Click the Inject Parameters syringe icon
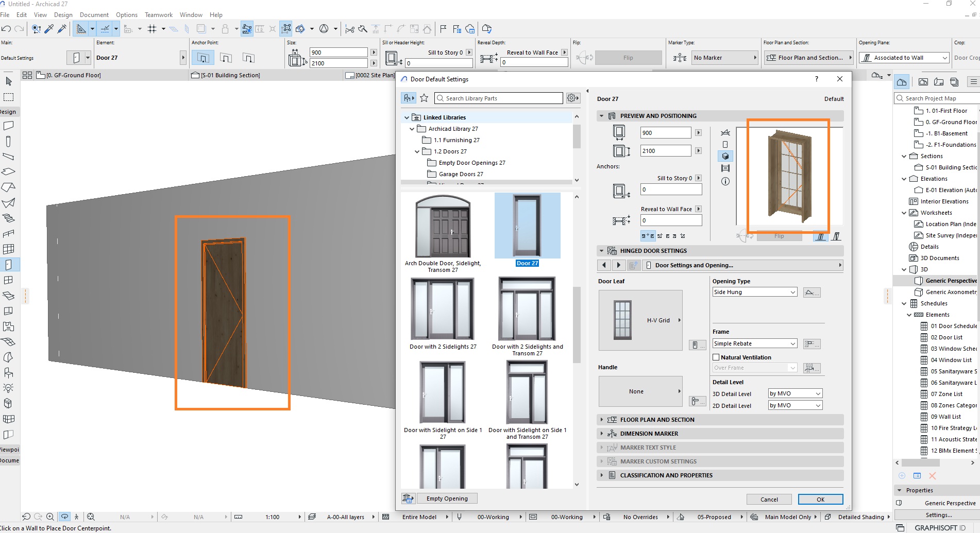This screenshot has width=980, height=533. [62, 29]
